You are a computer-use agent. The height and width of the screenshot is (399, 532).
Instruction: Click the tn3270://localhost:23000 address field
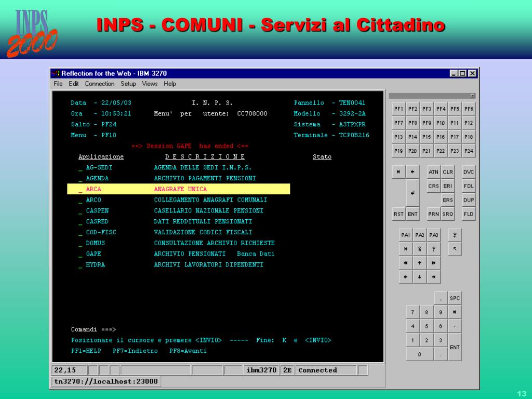pyautogui.click(x=106, y=381)
